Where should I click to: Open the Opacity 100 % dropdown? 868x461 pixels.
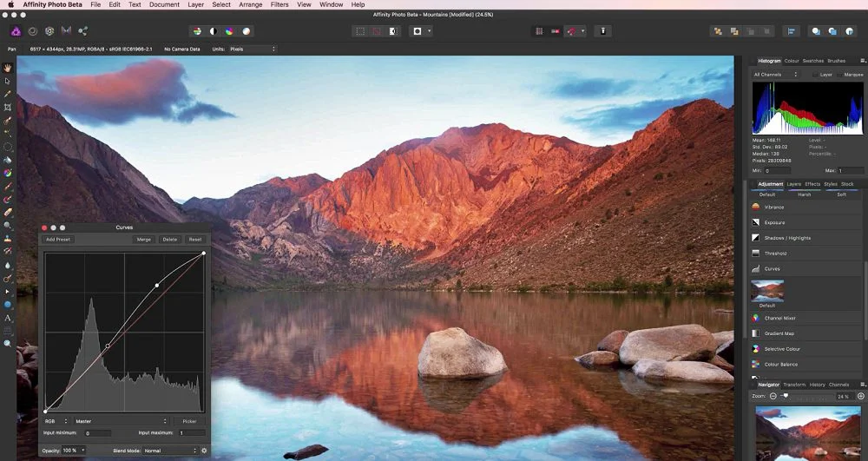click(x=74, y=451)
